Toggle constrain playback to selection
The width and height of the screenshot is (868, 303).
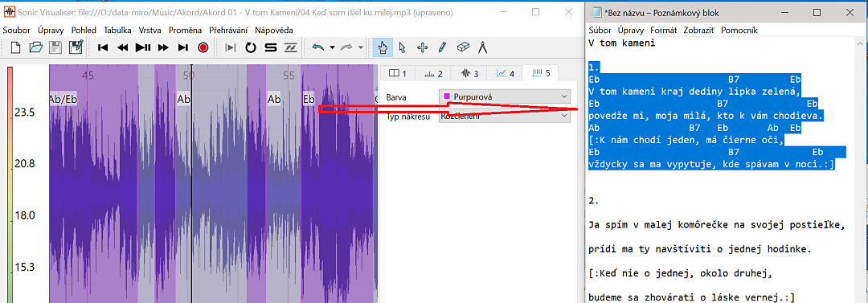coord(231,47)
